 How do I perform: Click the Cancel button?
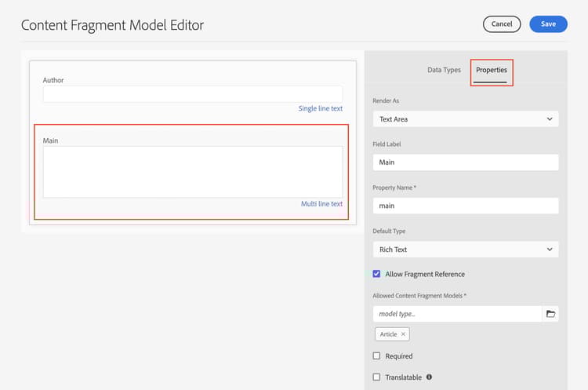click(502, 24)
